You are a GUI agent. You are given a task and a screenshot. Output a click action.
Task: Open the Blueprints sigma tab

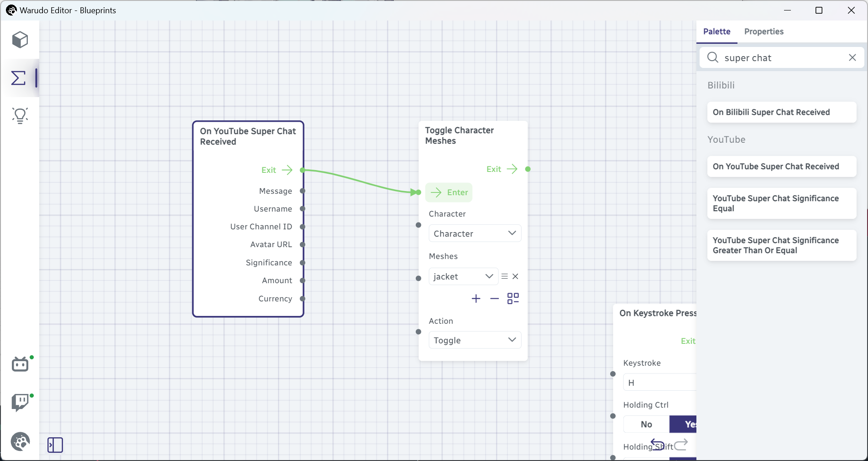click(19, 78)
